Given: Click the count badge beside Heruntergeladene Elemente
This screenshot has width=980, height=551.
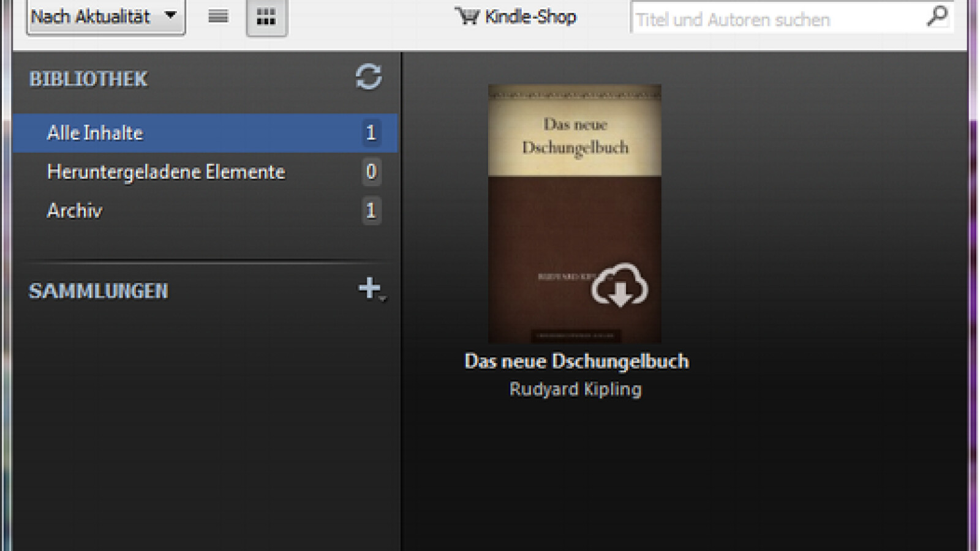Looking at the screenshot, I should pyautogui.click(x=371, y=172).
